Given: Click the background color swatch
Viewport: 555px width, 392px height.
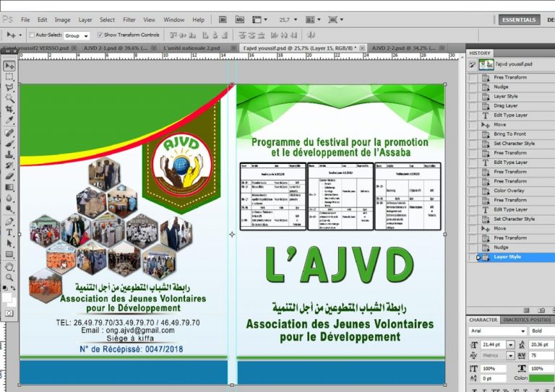Looking at the screenshot, I should pyautogui.click(x=13, y=303).
